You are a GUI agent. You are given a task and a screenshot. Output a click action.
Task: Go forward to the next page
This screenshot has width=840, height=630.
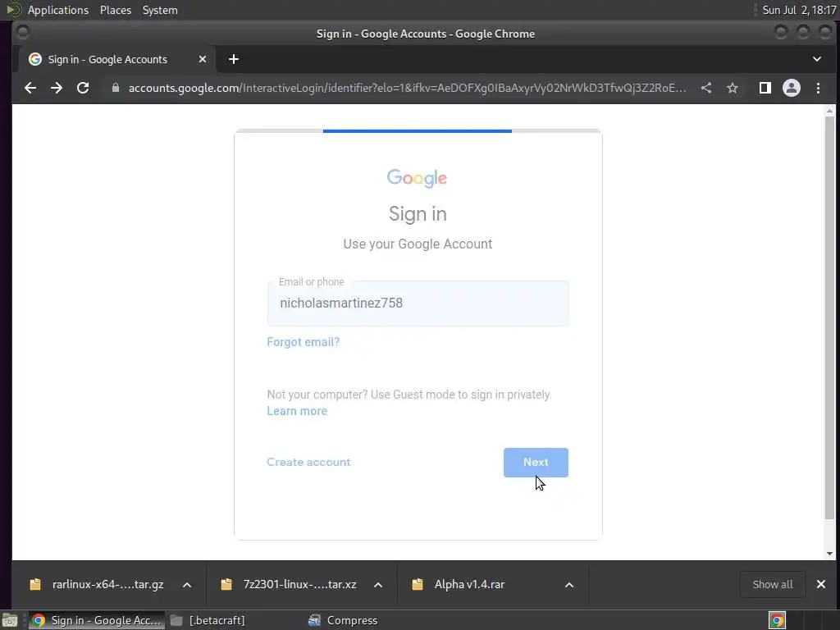pyautogui.click(x=57, y=88)
